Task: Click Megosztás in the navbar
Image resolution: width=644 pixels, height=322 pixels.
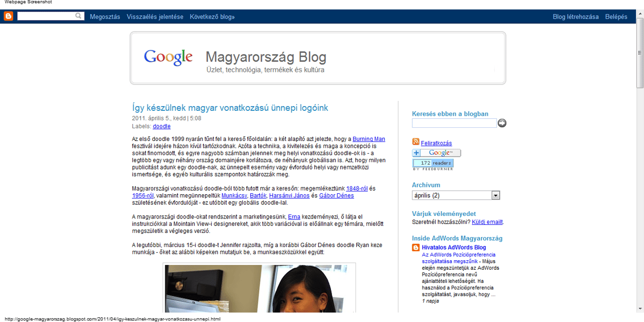Action: [x=105, y=17]
